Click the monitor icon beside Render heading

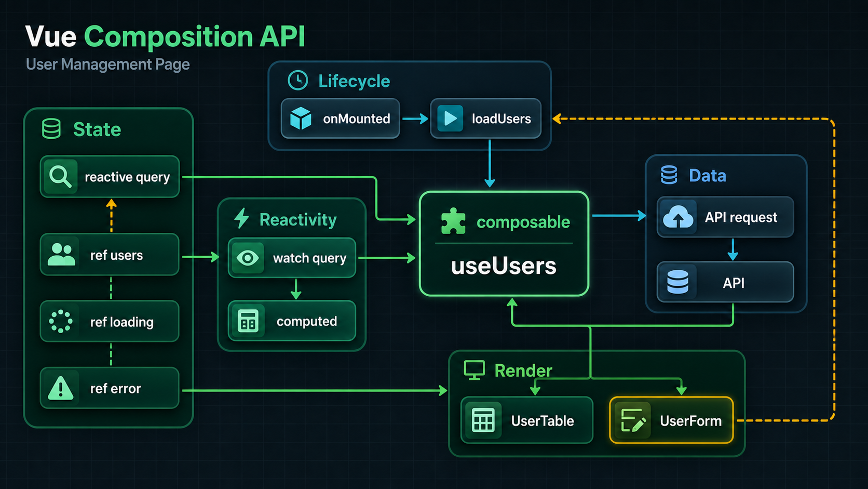click(x=474, y=371)
